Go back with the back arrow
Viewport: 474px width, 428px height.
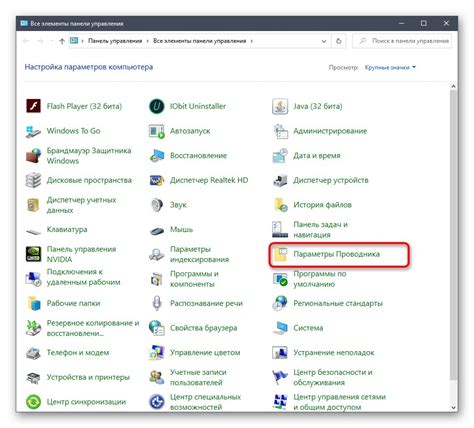pyautogui.click(x=26, y=41)
